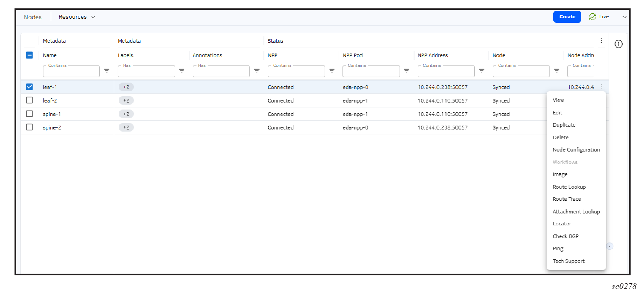
Task: Click the leaf-1 row actions kebab icon
Action: tap(602, 87)
